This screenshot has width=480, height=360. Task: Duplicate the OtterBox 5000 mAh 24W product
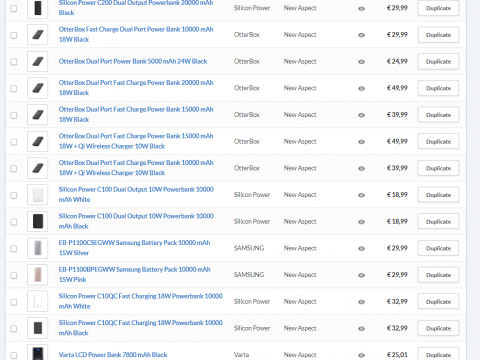point(438,61)
